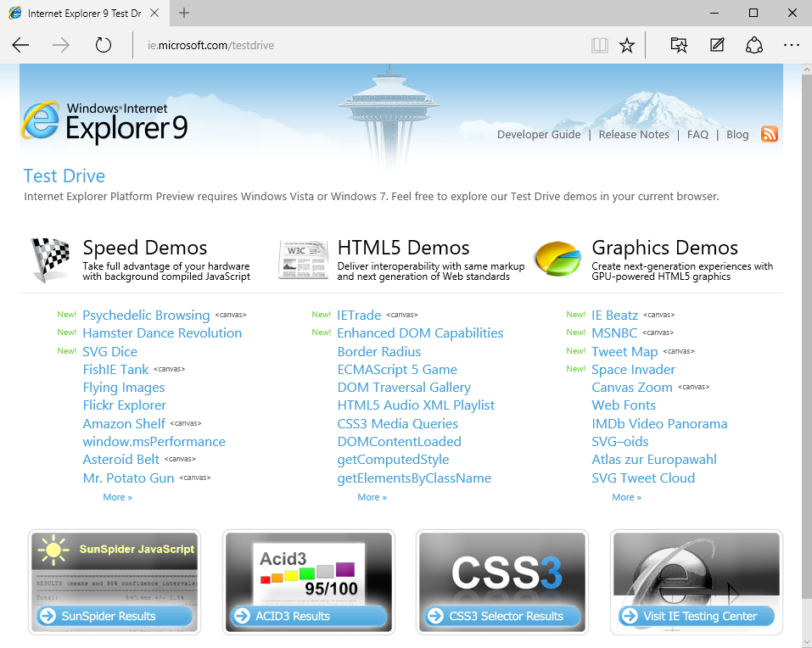Open the More actions ellipsis menu

[792, 46]
